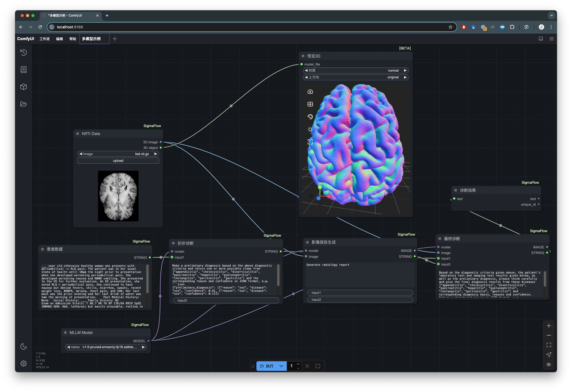Increase the batch count stepper
The image size is (572, 392).
coord(298,364)
